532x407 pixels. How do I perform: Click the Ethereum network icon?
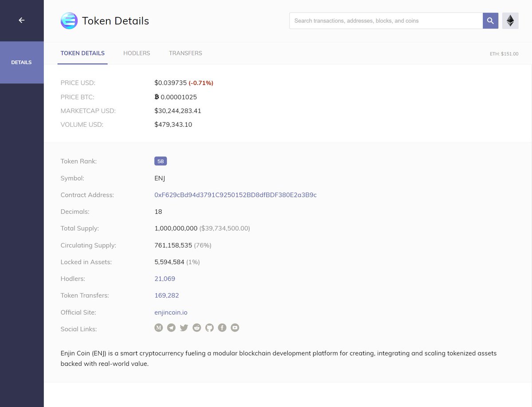(510, 21)
